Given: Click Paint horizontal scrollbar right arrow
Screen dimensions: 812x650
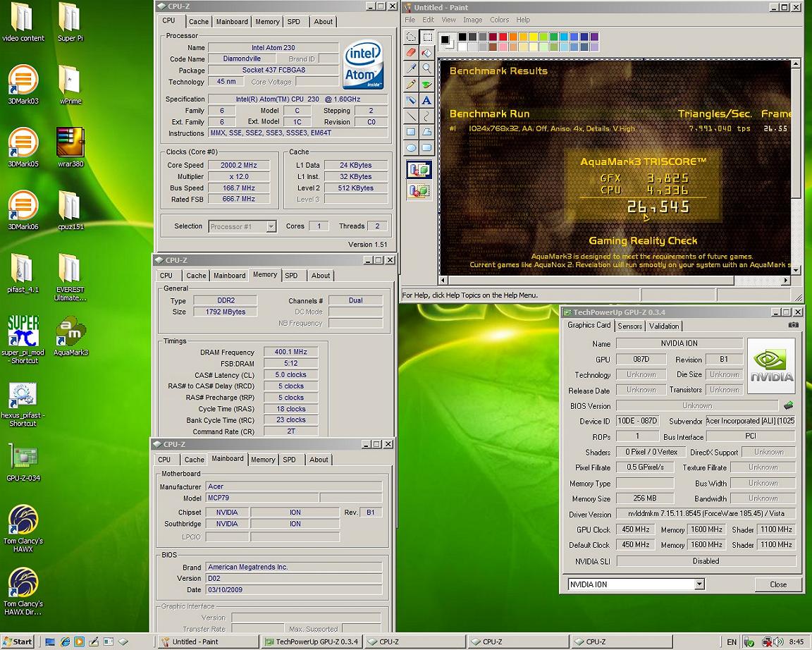Looking at the screenshot, I should pyautogui.click(x=786, y=280).
